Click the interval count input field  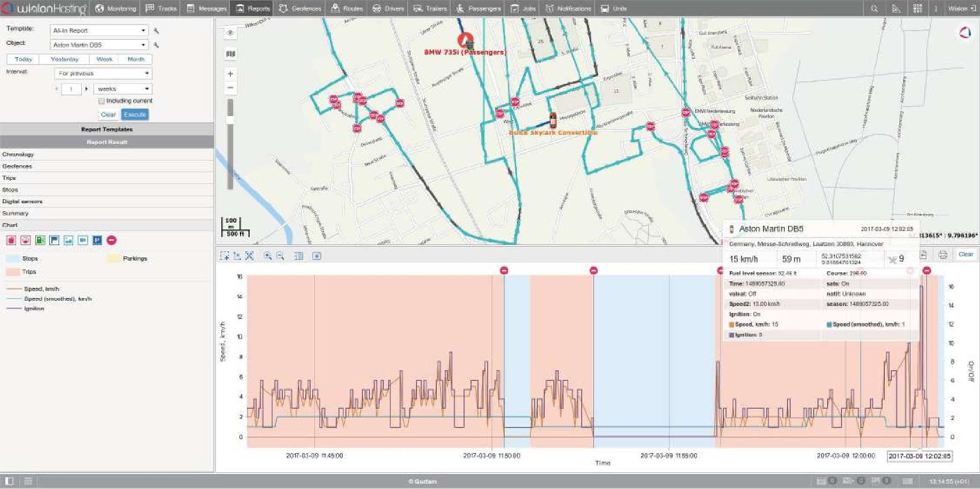[71, 89]
